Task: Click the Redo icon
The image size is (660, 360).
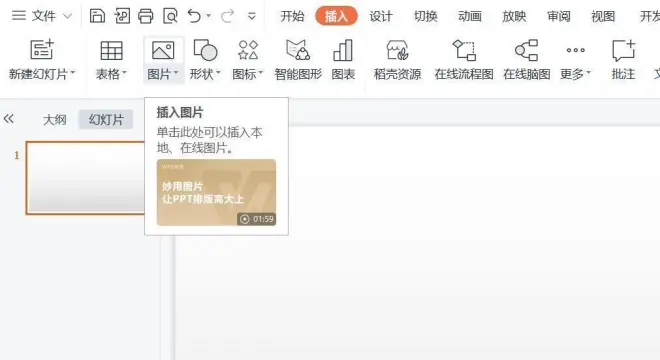Action: (x=227, y=16)
